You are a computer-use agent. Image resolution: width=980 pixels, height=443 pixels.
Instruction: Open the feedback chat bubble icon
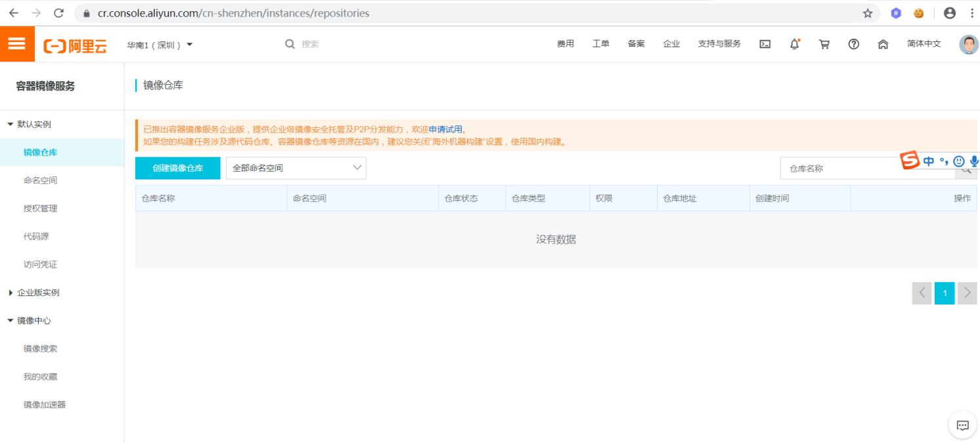pyautogui.click(x=962, y=425)
